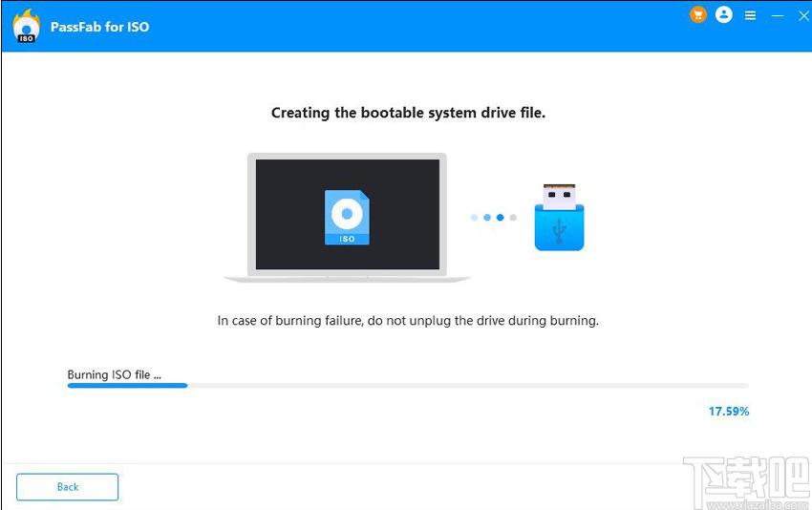This screenshot has height=510, width=812.
Task: Close the PassFab for ISO window
Action: point(802,16)
